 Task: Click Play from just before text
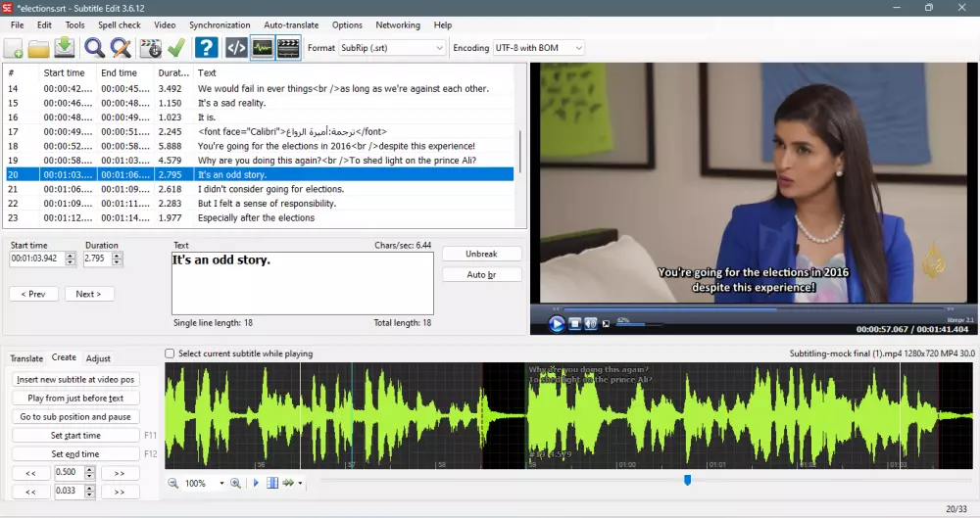tap(75, 398)
